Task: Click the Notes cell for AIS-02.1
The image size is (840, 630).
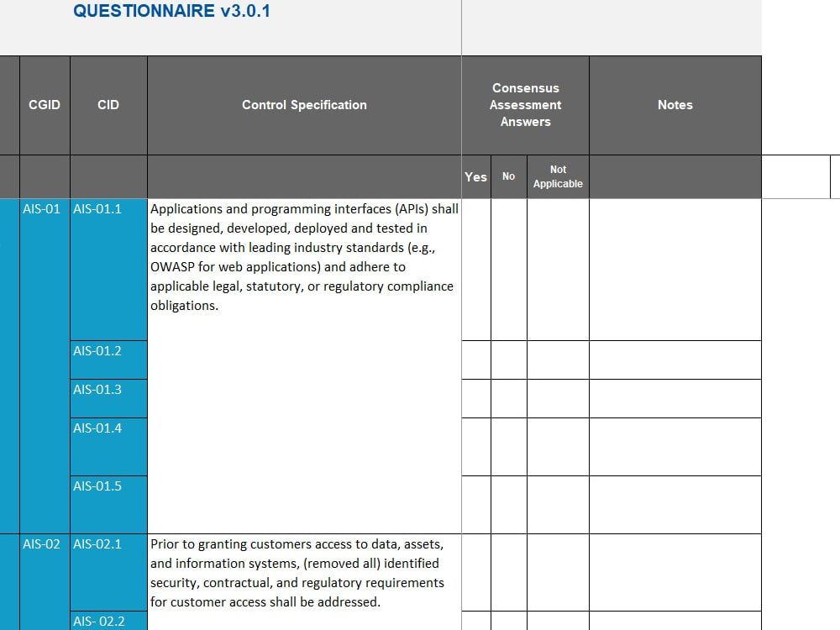Action: click(675, 572)
